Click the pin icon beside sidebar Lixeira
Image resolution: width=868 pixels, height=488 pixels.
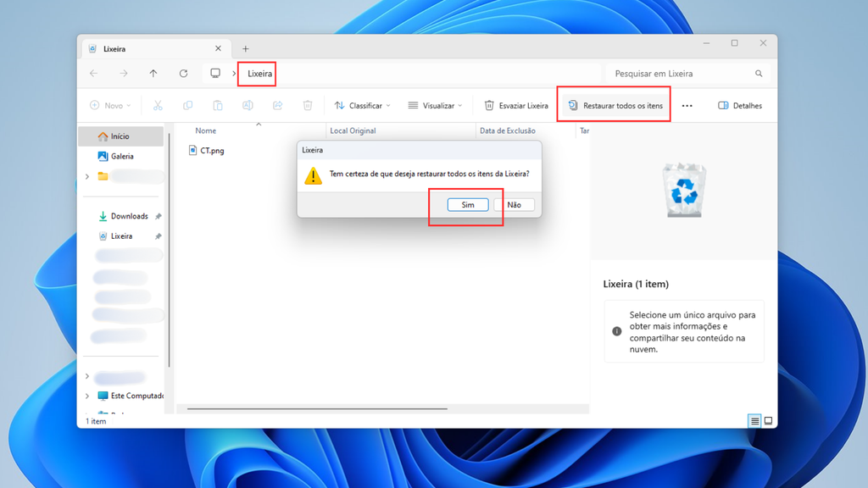[159, 236]
